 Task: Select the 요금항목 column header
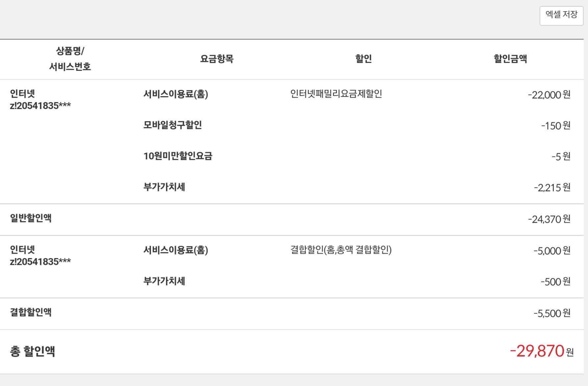pos(217,59)
